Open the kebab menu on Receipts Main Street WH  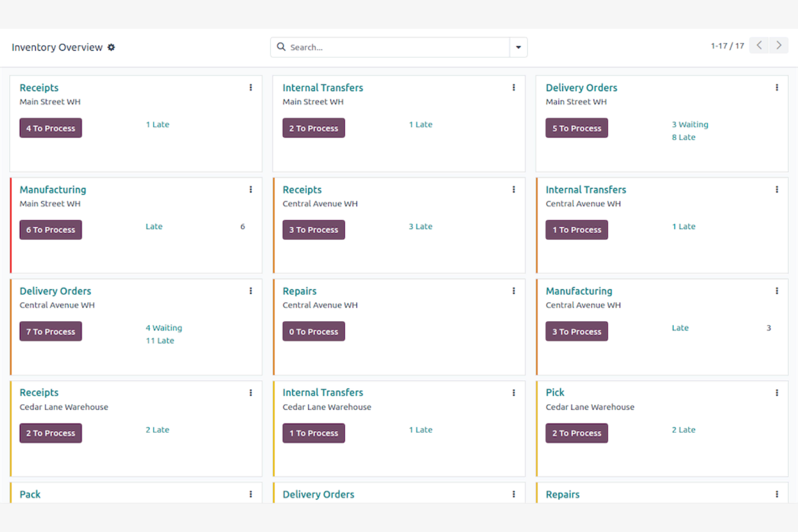coord(251,87)
